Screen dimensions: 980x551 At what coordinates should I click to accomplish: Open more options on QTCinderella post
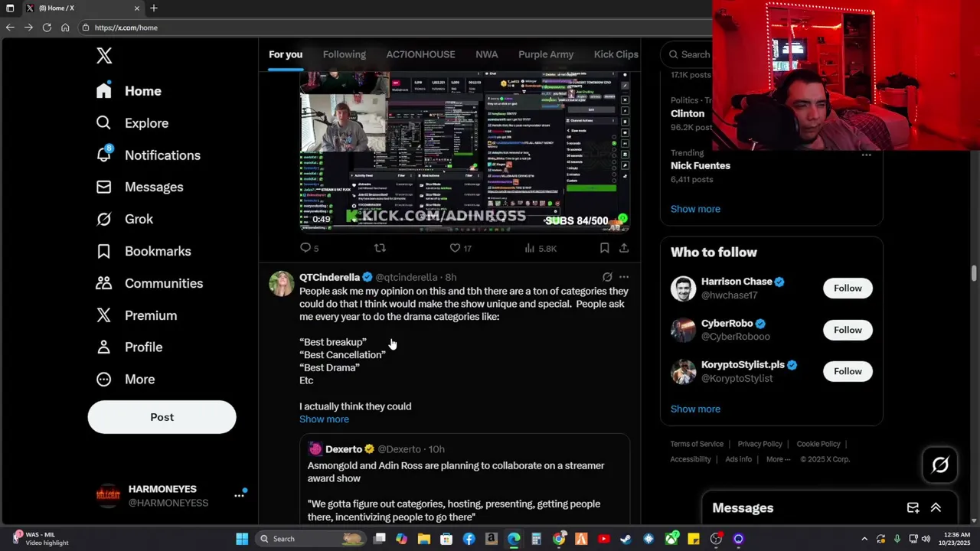[624, 277]
